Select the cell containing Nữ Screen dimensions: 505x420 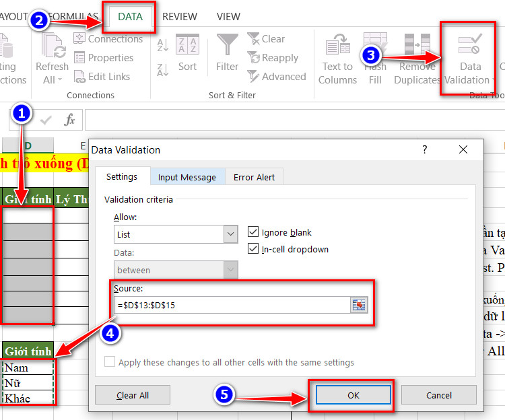(28, 383)
